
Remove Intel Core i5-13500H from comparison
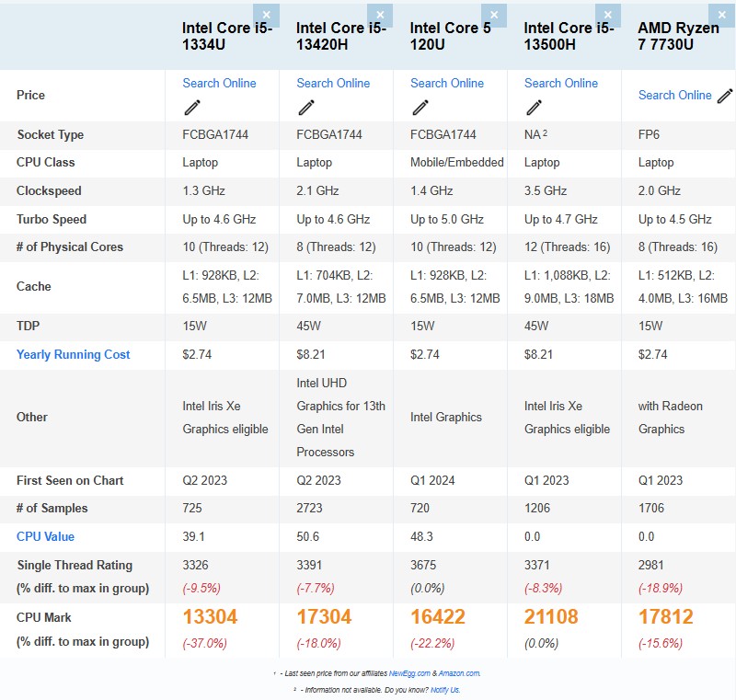point(608,15)
